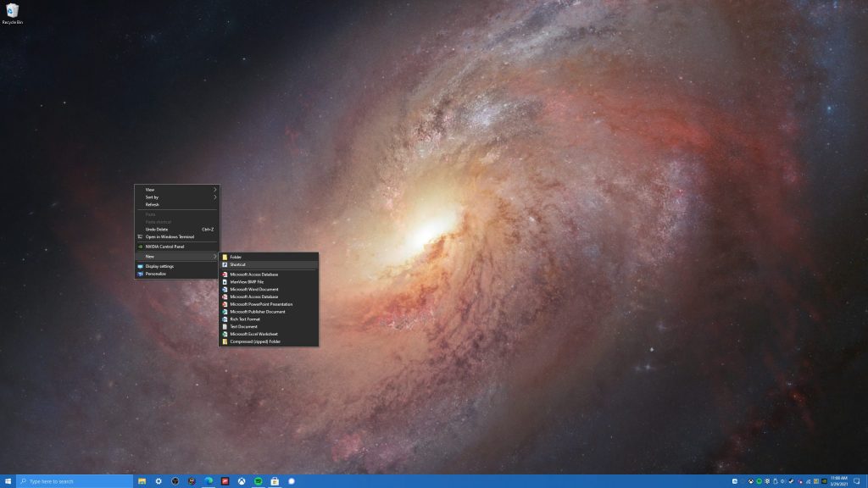Screen dimensions: 868x488
Task: Open the Xbox app on taskbar
Action: pos(242,481)
